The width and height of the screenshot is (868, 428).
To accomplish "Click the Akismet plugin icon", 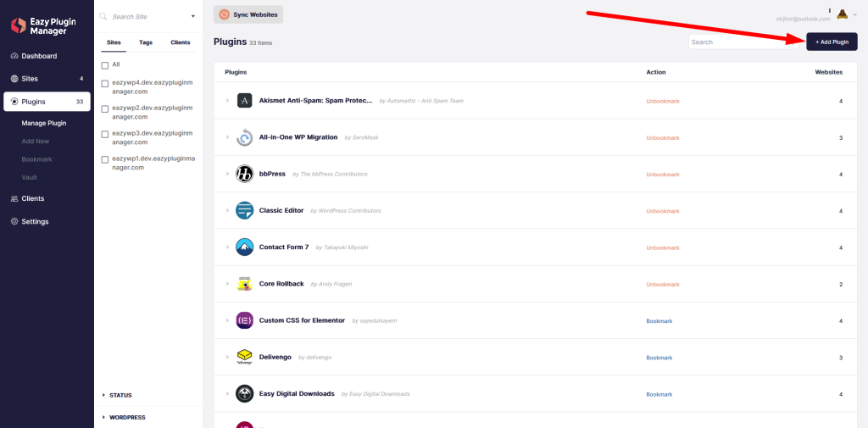I will [x=245, y=101].
